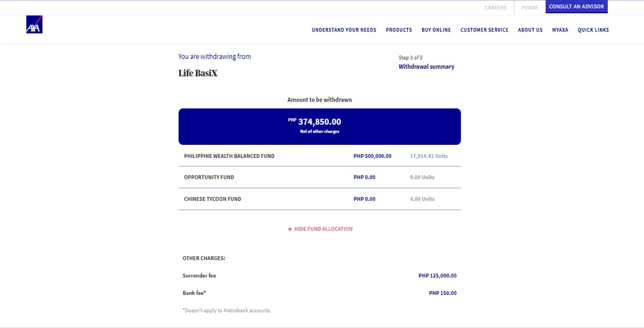The image size is (644, 328).
Task: Click the Metrobank footnote text
Action: [x=227, y=310]
